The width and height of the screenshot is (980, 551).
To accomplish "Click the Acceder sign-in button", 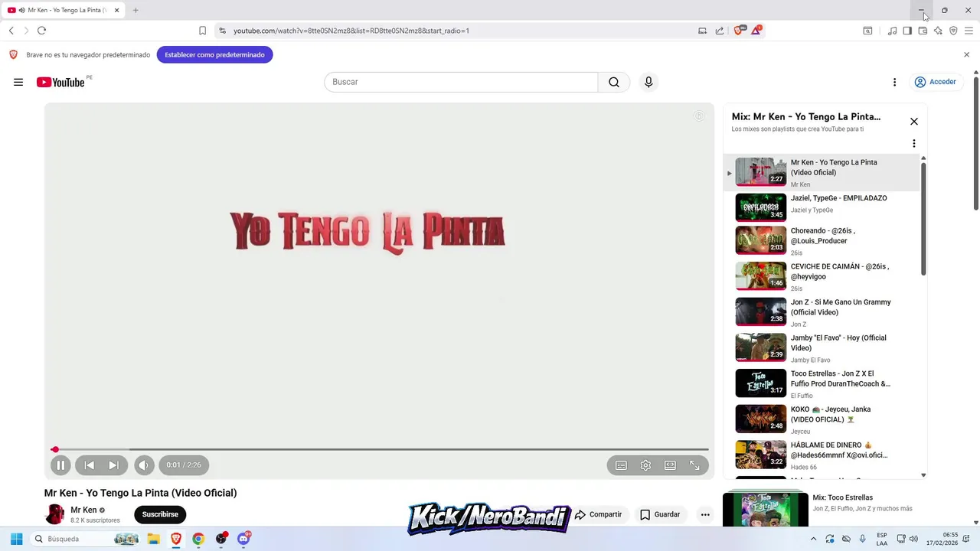I will point(935,82).
